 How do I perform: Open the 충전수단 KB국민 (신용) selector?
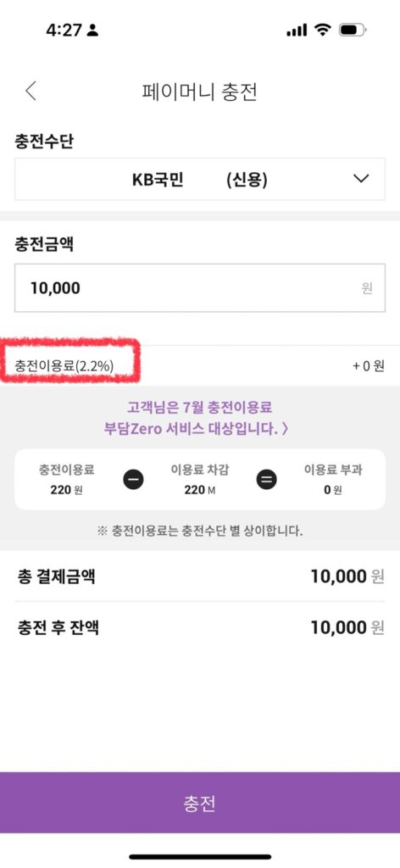click(200, 180)
